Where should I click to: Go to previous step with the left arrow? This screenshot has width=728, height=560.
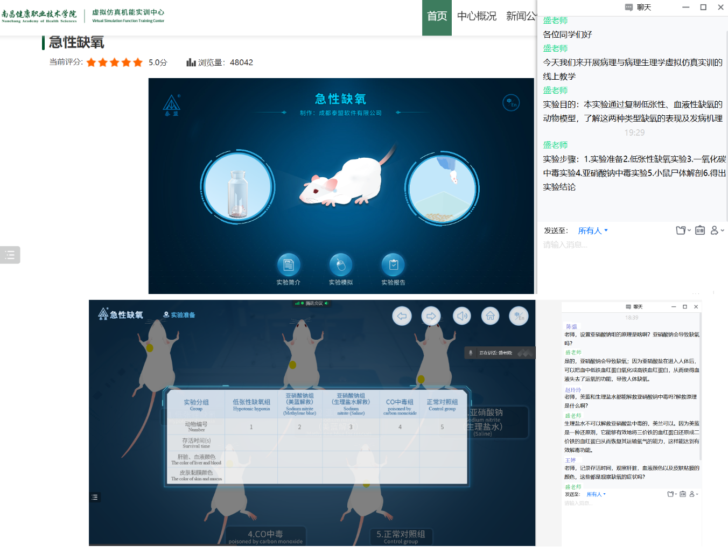(x=402, y=316)
